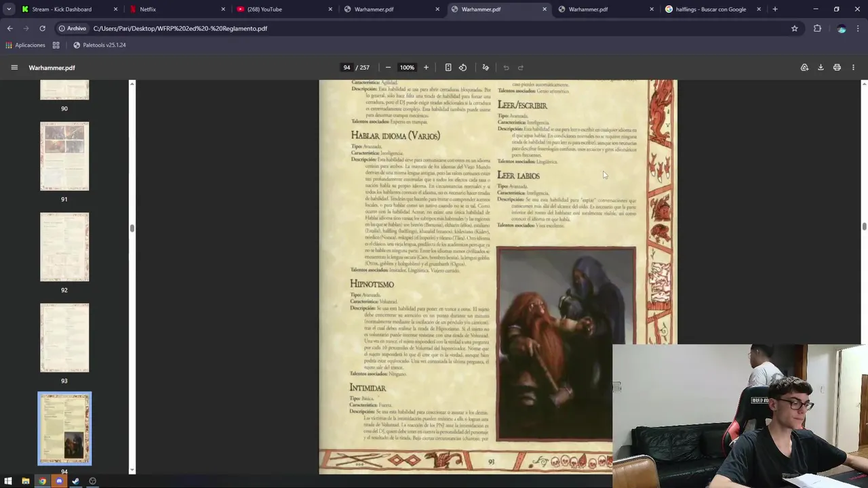Select page 90 thumbnail
This screenshot has width=868, height=488.
tap(64, 89)
